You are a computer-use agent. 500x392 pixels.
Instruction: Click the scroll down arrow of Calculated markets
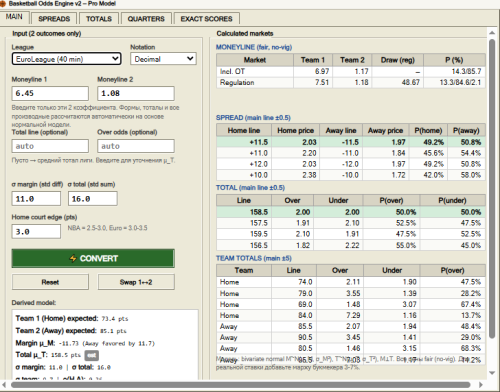492,373
